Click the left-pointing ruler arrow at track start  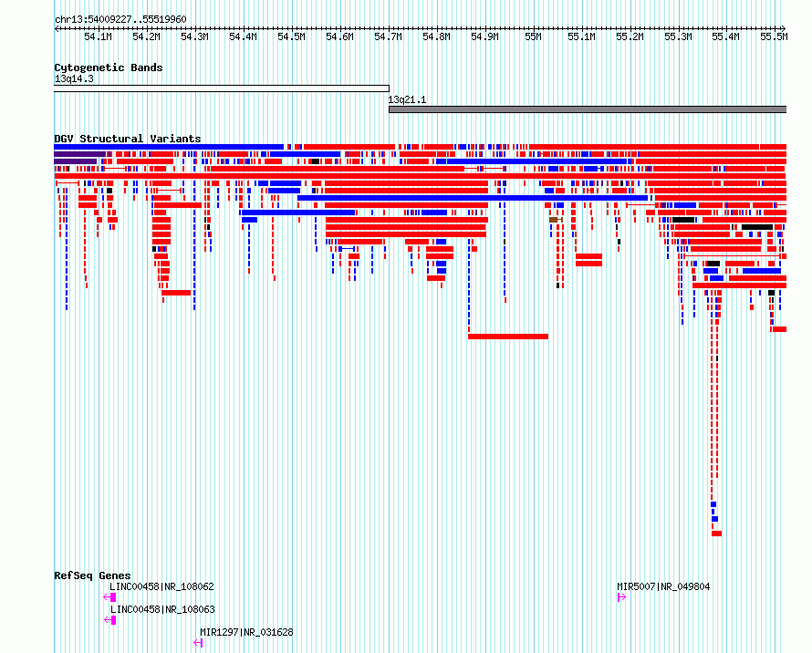57,29
